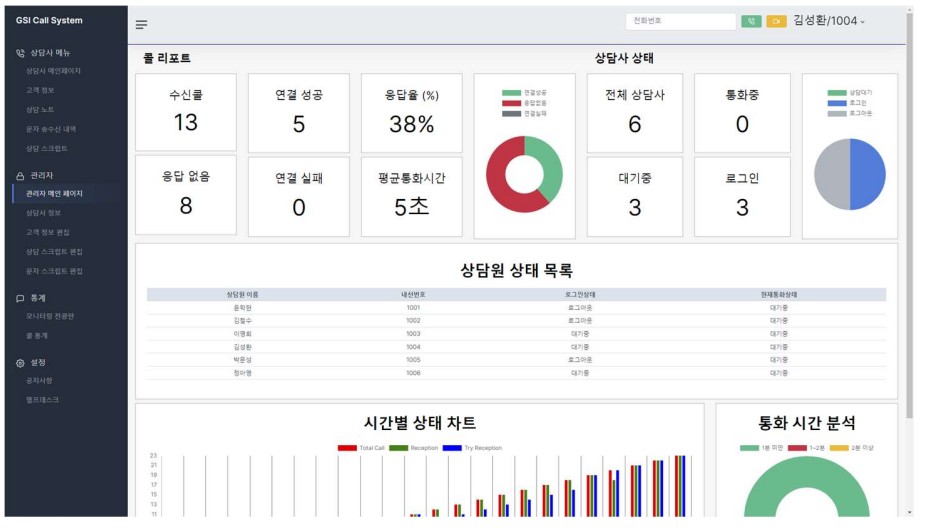Click the 1~2분 red legend swatch
This screenshot has height=531, width=926.
point(797,448)
